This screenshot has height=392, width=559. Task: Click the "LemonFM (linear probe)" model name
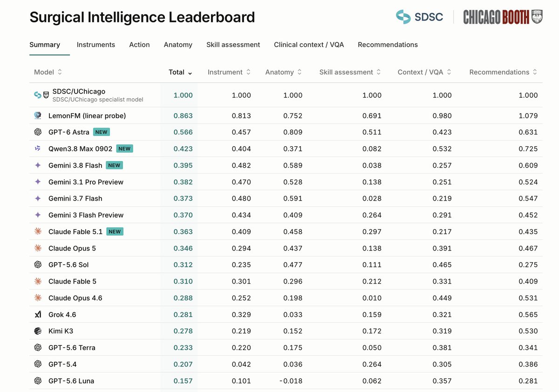pos(87,115)
